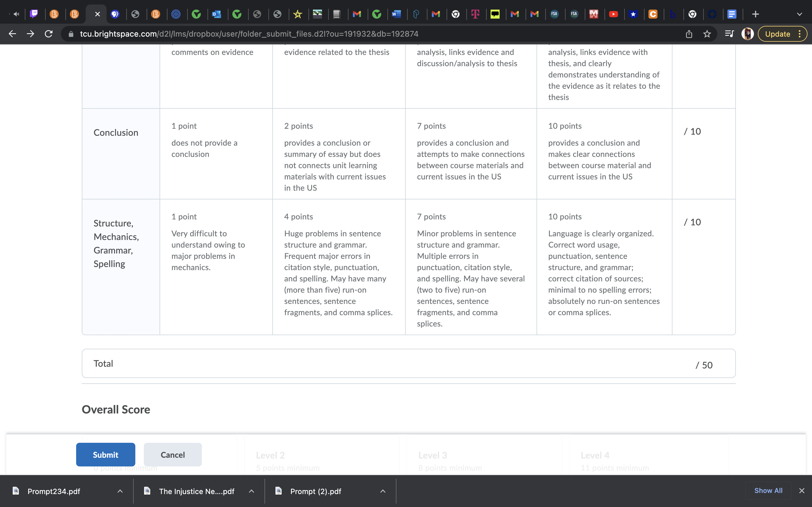Image resolution: width=812 pixels, height=507 pixels.
Task: Switch to the YouTube tab
Action: (x=613, y=14)
